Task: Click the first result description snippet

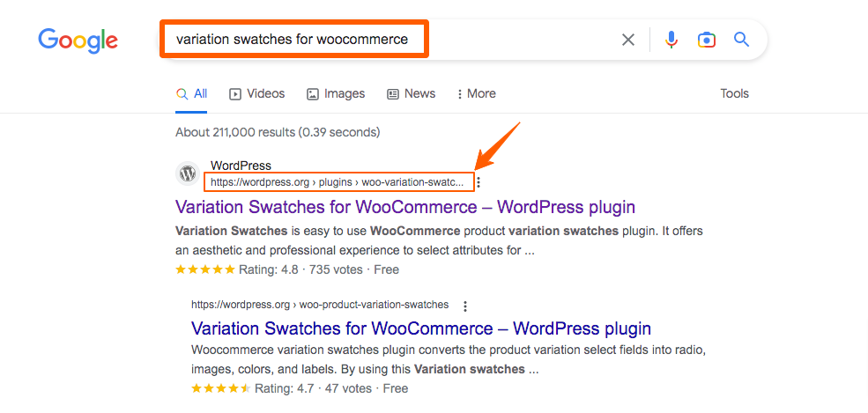Action: point(440,241)
